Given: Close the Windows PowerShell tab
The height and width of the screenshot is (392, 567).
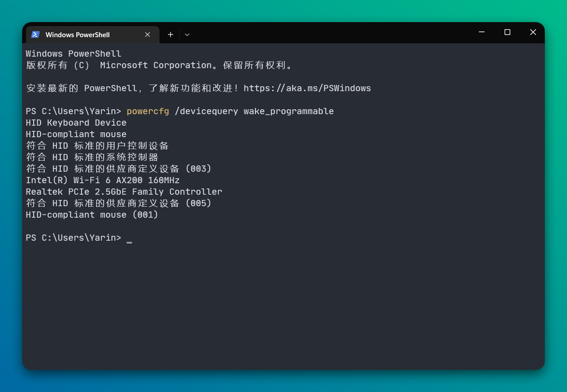Looking at the screenshot, I should pyautogui.click(x=148, y=35).
